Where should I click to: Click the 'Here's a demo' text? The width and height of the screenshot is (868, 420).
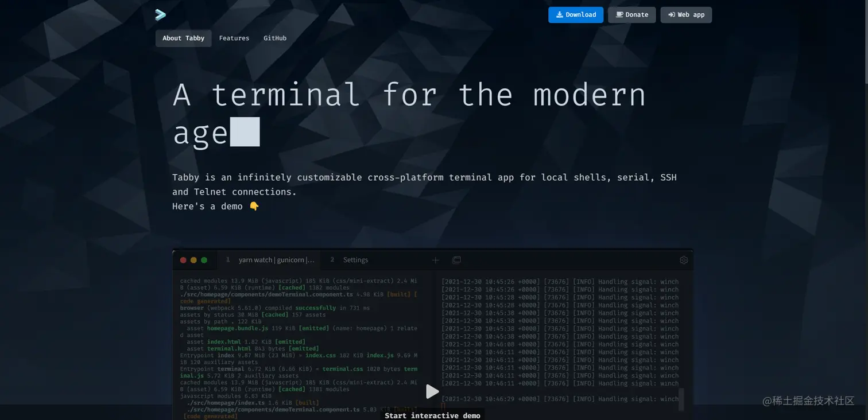tap(216, 207)
